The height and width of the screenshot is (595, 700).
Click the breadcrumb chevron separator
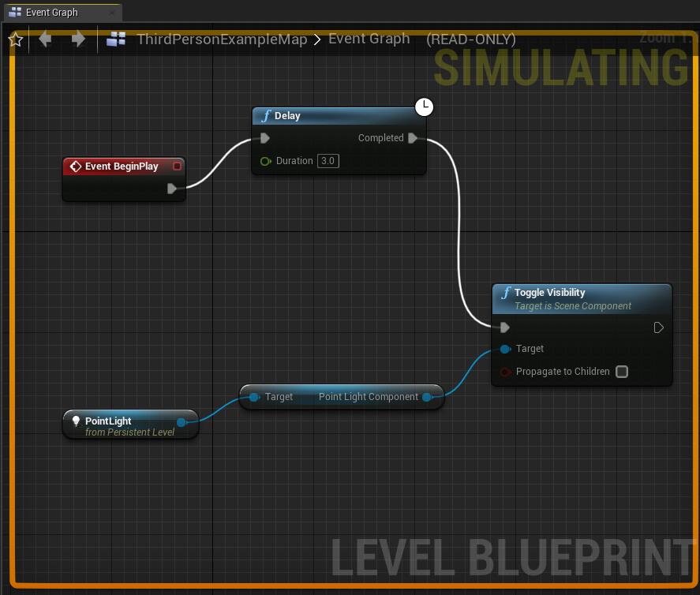click(x=317, y=39)
